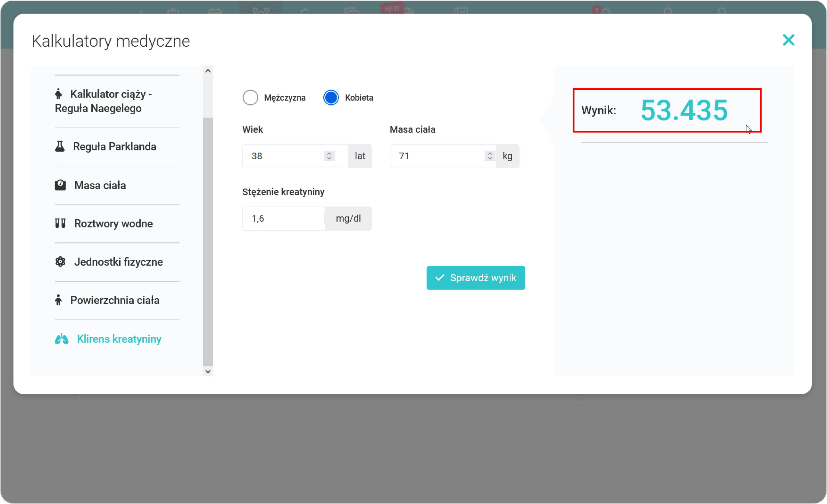This screenshot has height=504, width=827.
Task: Click the test tubes icon beside Roztwory wodne
Action: click(x=60, y=223)
